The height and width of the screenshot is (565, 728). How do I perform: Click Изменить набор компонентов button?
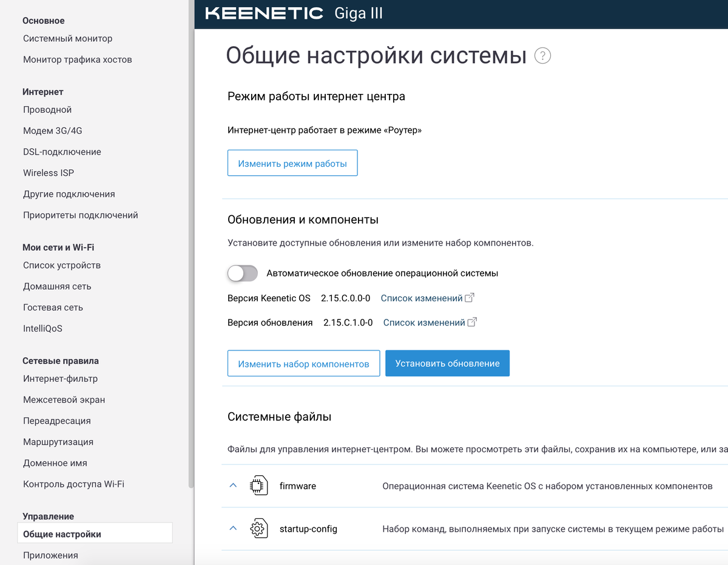[x=303, y=363]
